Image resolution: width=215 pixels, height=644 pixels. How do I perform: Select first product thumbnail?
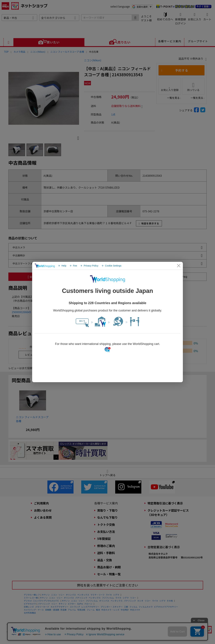(x=17, y=150)
